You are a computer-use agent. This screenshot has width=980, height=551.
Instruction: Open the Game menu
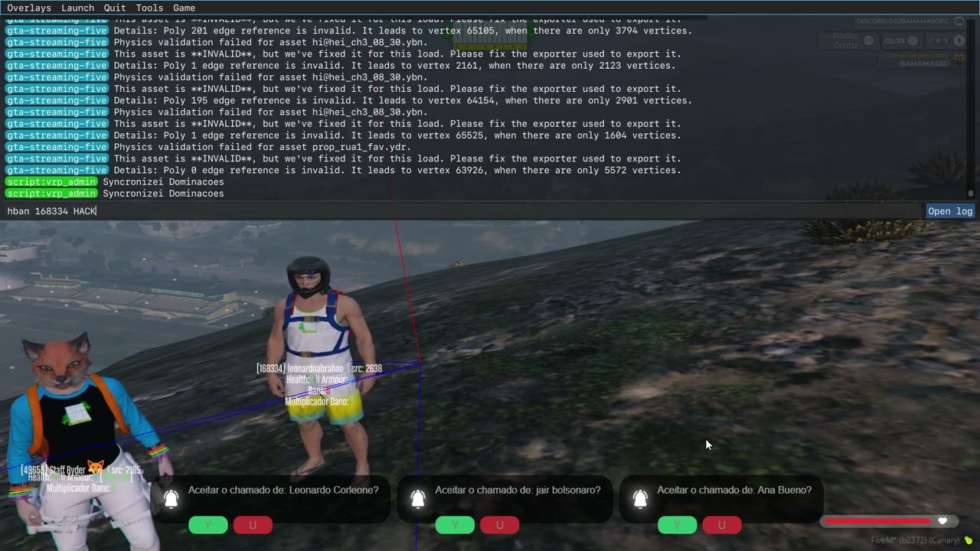[184, 8]
